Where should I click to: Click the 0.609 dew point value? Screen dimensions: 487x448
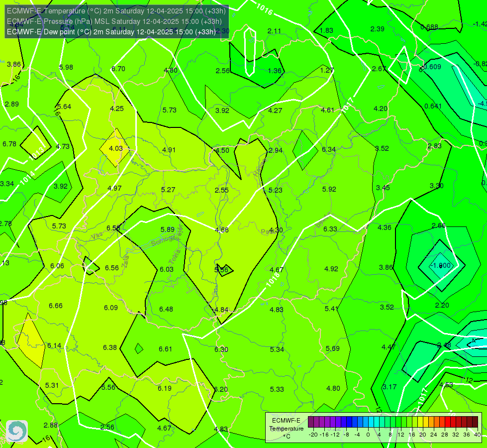coord(432,67)
